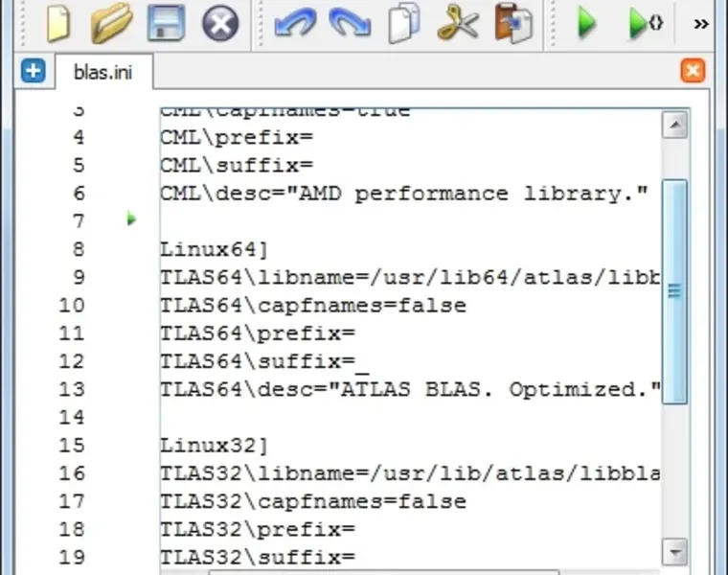Image resolution: width=728 pixels, height=575 pixels.
Task: Close the tab with orange X button
Action: (693, 71)
